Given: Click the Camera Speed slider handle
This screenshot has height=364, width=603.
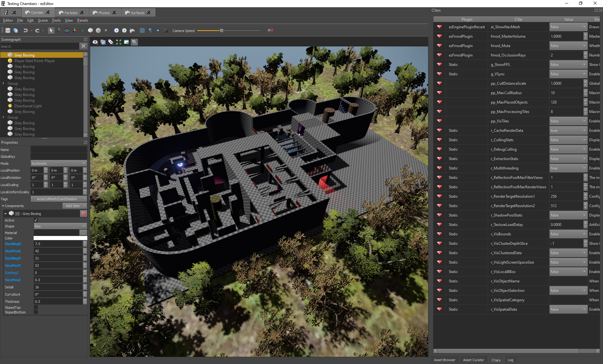Looking at the screenshot, I should pyautogui.click(x=221, y=30).
